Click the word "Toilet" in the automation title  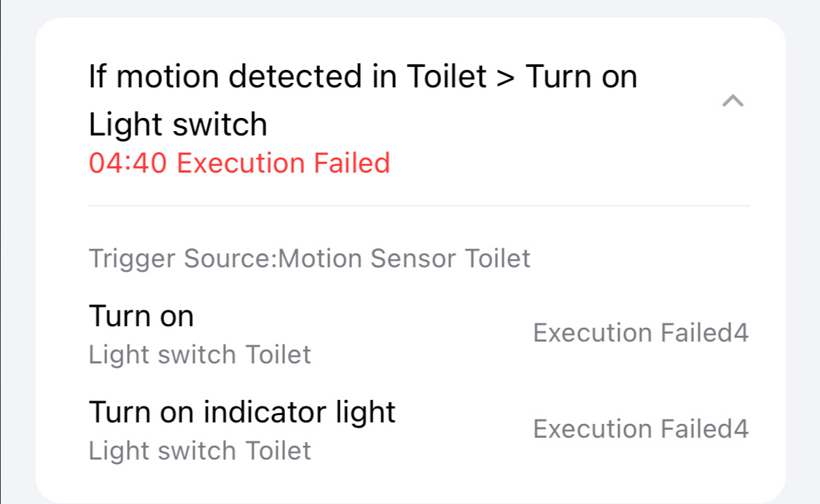[445, 76]
